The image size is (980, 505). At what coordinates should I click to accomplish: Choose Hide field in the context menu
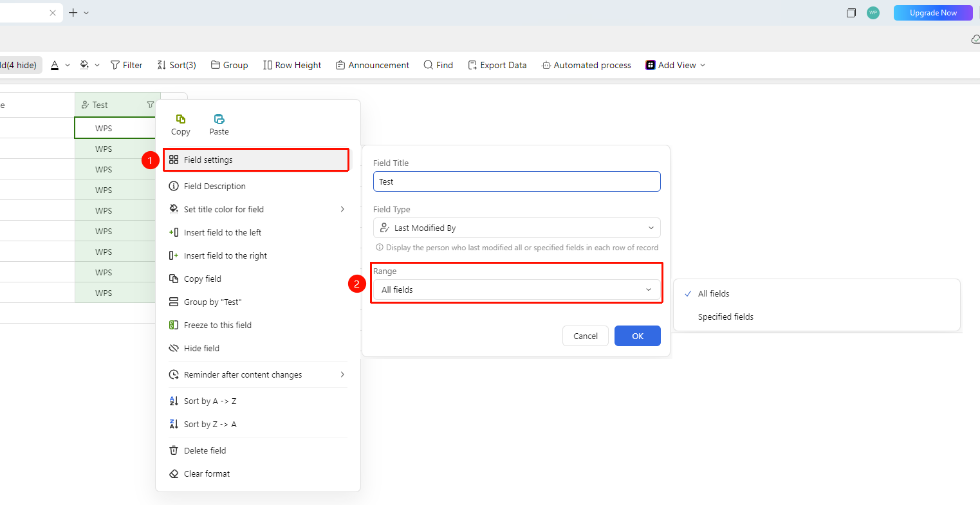[x=258, y=348]
